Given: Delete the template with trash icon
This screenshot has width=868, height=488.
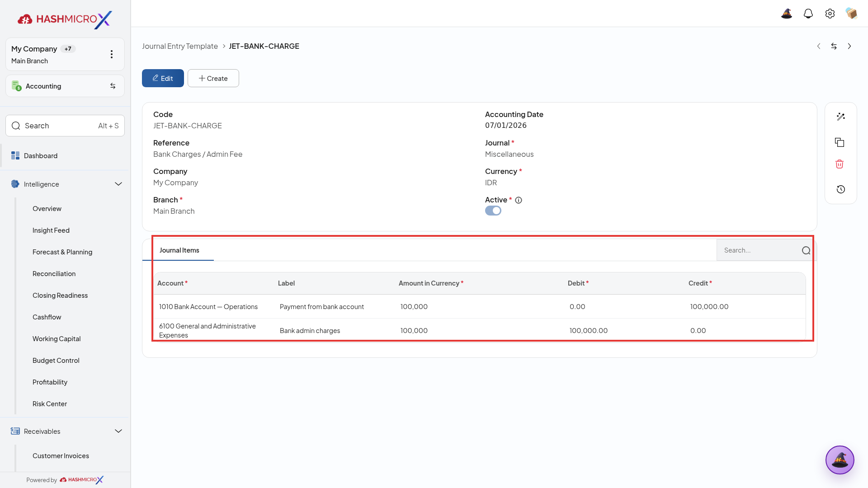Looking at the screenshot, I should 840,164.
